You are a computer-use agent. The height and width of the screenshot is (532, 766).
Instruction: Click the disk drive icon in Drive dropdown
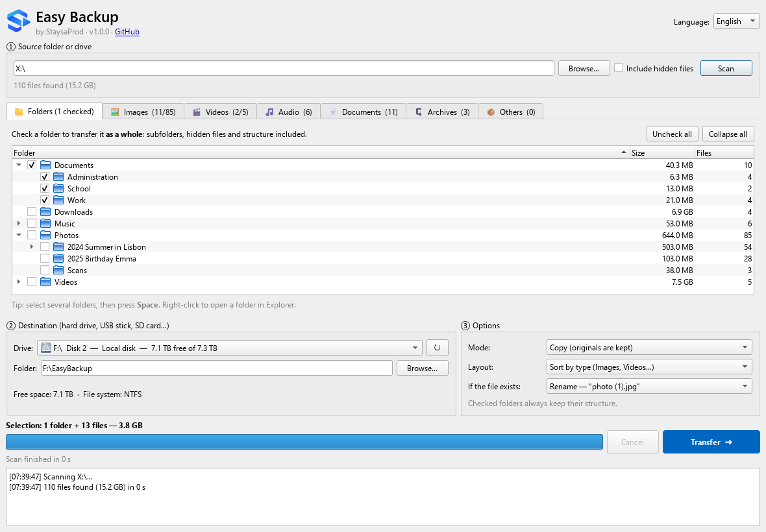point(46,348)
